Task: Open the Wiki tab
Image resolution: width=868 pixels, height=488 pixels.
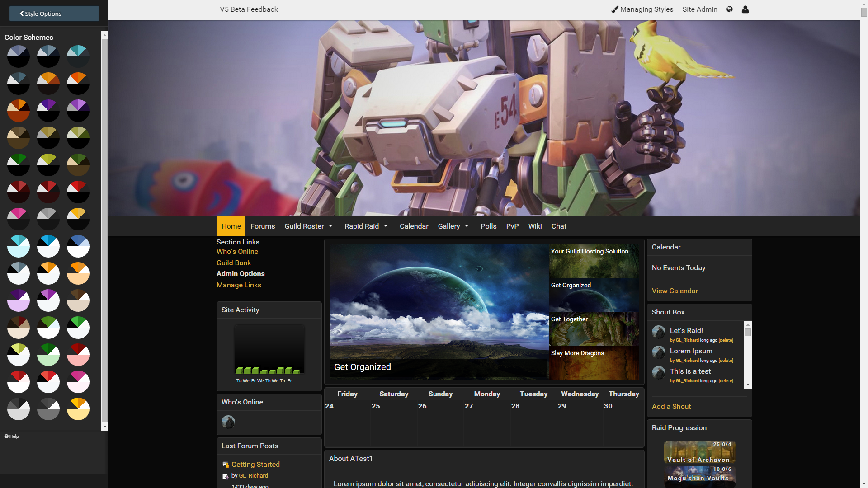Action: tap(535, 226)
